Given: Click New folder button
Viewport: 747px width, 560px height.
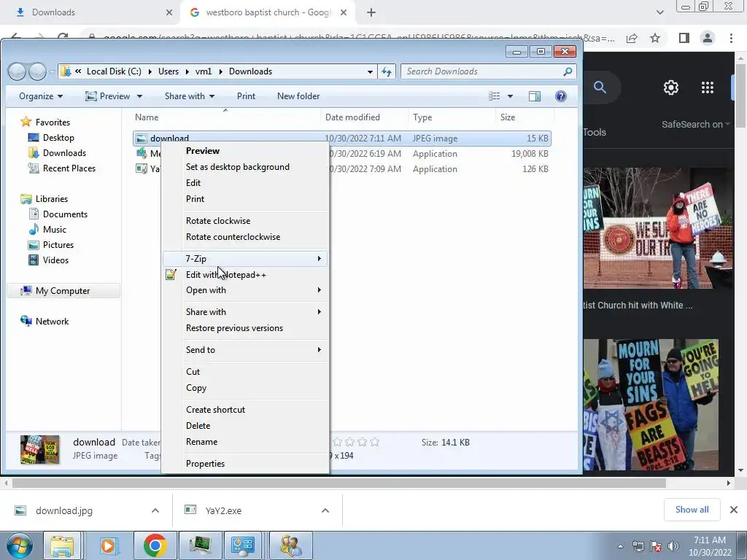Looking at the screenshot, I should click(298, 96).
